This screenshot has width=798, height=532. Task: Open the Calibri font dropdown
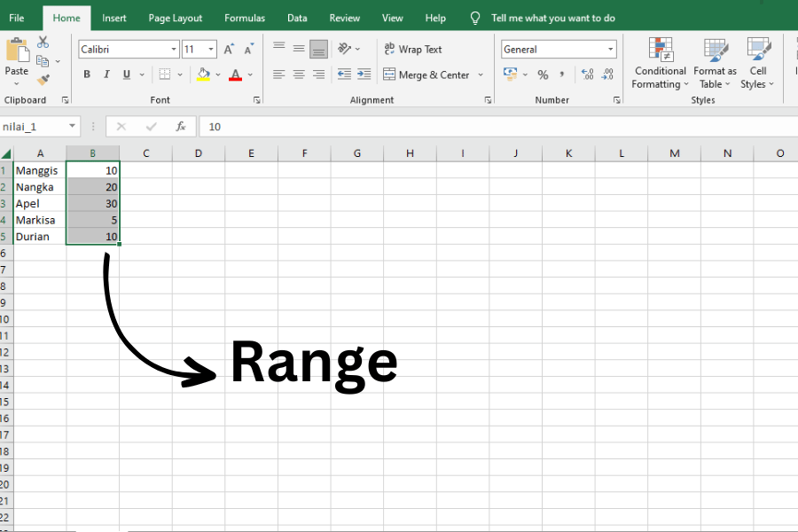(x=174, y=49)
